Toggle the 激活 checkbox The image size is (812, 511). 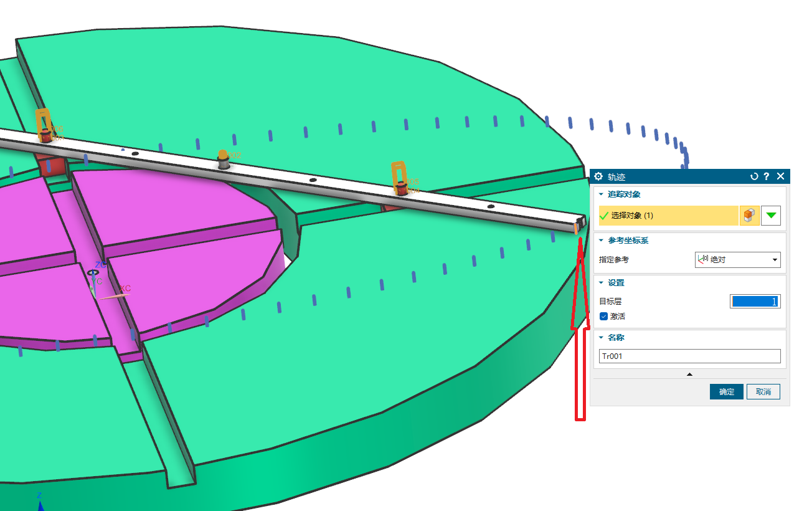pos(603,316)
